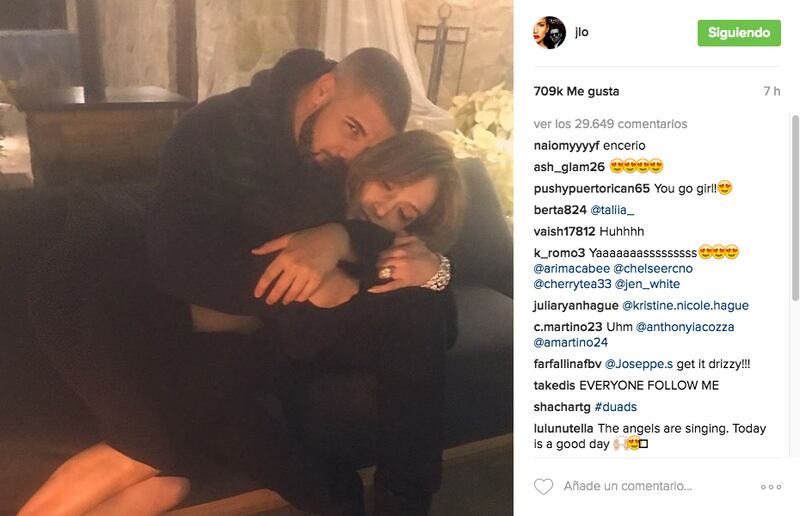
Task: Click the 7 h timestamp
Action: pyautogui.click(x=772, y=91)
